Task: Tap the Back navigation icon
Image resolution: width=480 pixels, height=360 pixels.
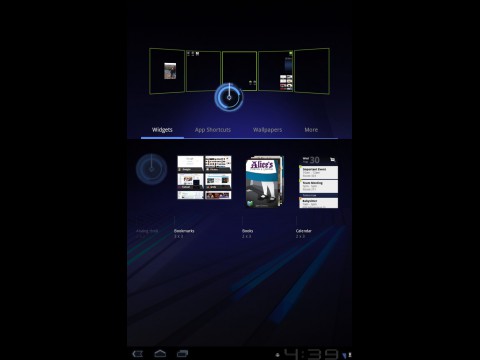Action: pyautogui.click(x=138, y=354)
